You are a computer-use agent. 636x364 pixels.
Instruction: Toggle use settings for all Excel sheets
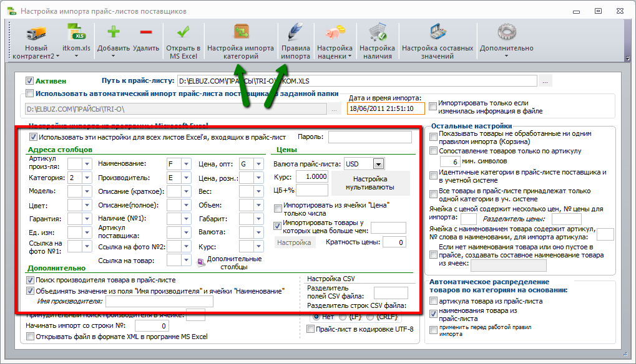coord(33,137)
